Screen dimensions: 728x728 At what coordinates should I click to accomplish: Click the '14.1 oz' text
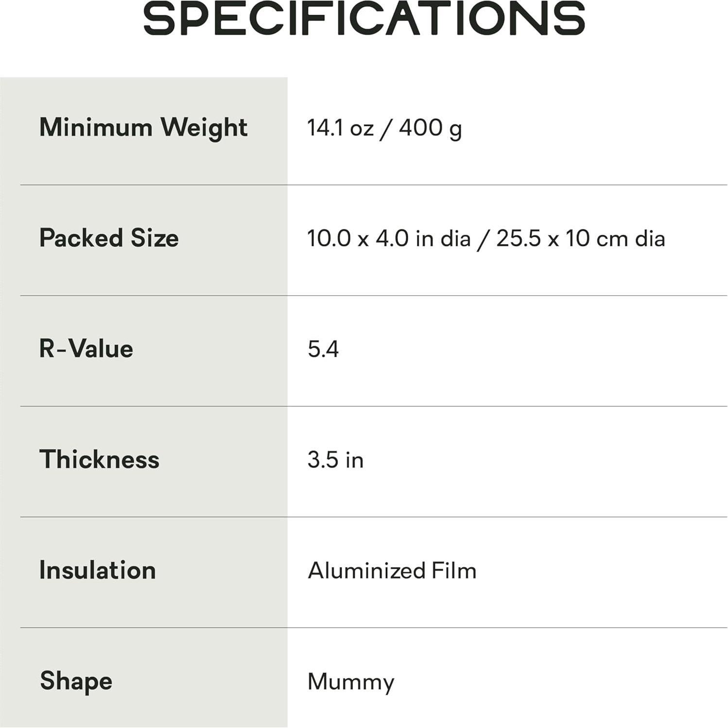click(340, 128)
